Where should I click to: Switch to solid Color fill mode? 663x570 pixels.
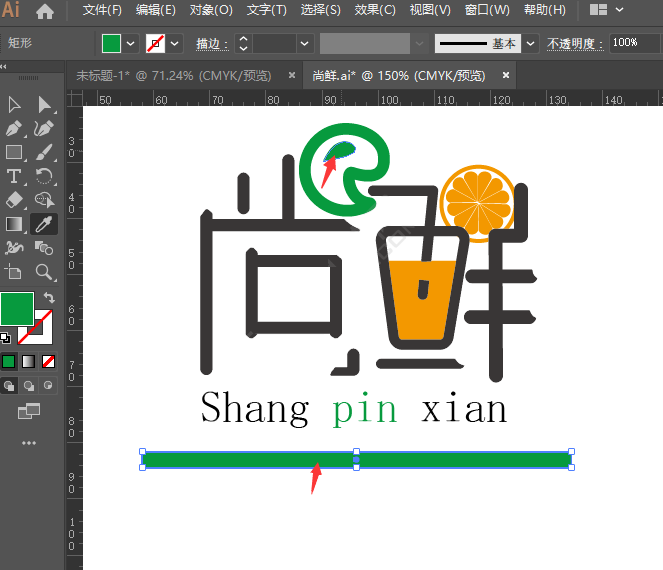9,361
